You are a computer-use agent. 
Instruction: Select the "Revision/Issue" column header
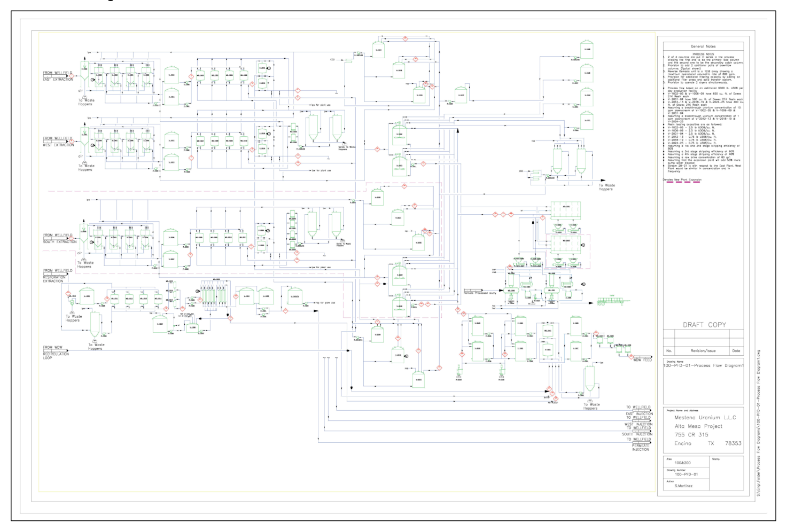[x=703, y=351]
